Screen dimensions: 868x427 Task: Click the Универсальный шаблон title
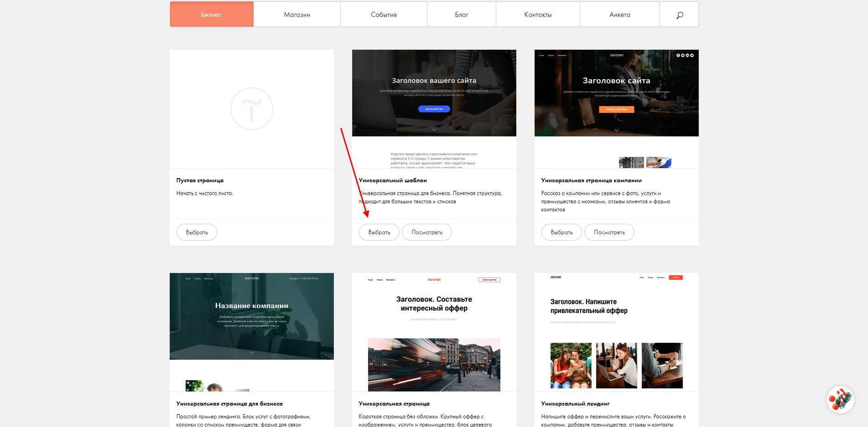pyautogui.click(x=393, y=180)
